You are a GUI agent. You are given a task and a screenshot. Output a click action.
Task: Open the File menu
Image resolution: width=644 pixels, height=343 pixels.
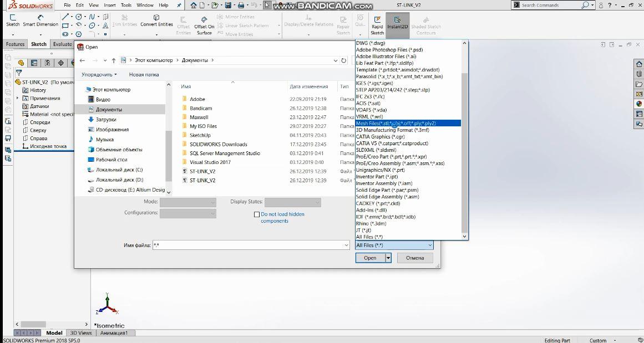click(x=67, y=6)
